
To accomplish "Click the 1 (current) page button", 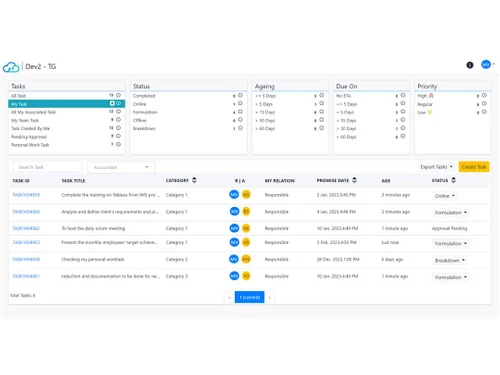I will coord(250,297).
